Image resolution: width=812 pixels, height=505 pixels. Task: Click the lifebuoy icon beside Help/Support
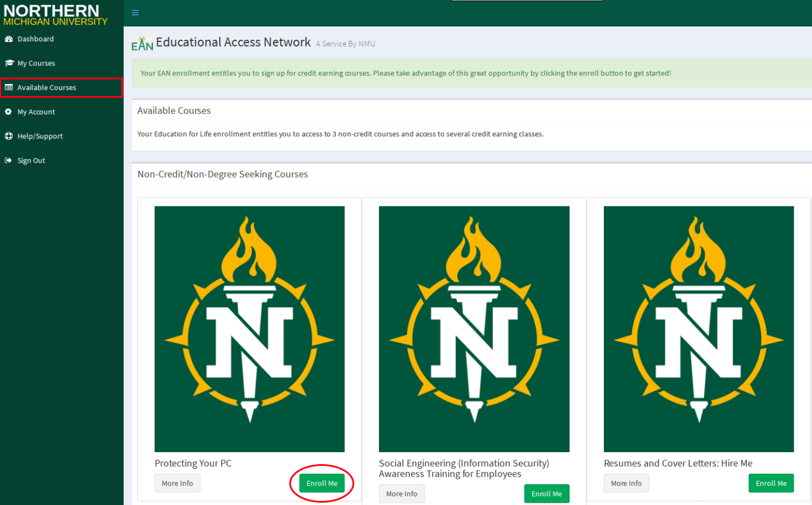9,136
